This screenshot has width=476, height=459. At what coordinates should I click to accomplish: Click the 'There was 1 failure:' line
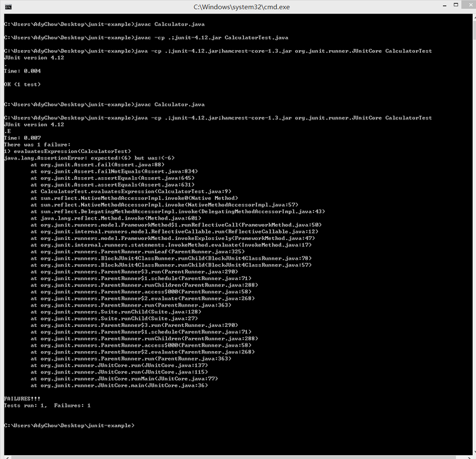[x=37, y=145]
